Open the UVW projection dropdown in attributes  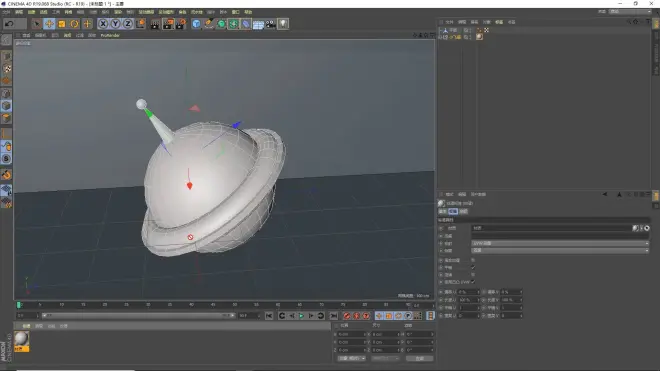(560, 243)
